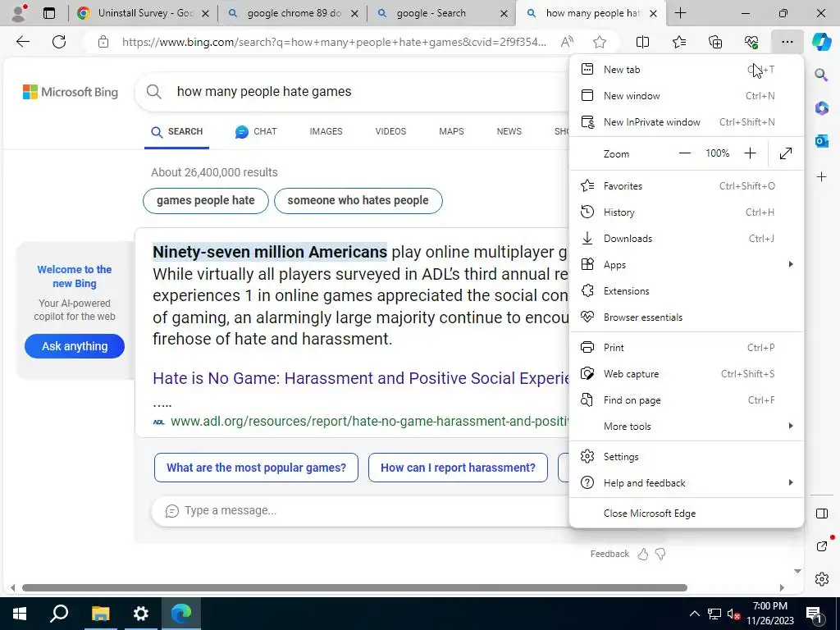The height and width of the screenshot is (630, 840).
Task: Select New window menu item
Action: 687,96
